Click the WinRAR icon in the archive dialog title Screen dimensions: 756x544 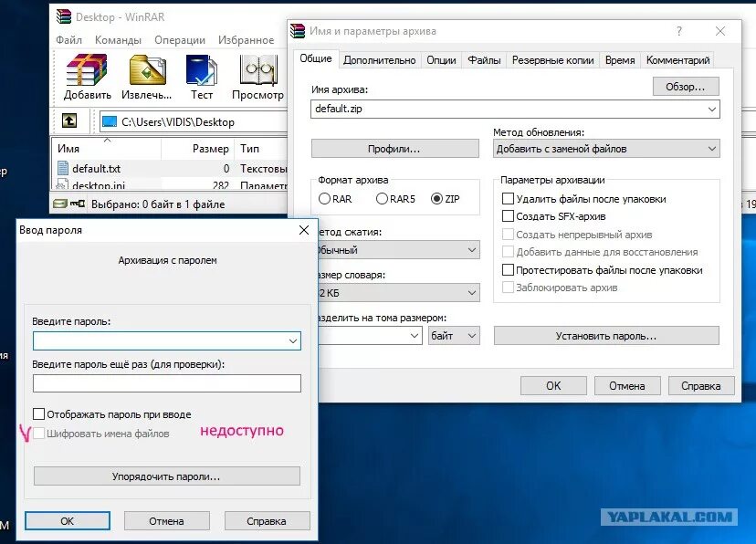(298, 31)
